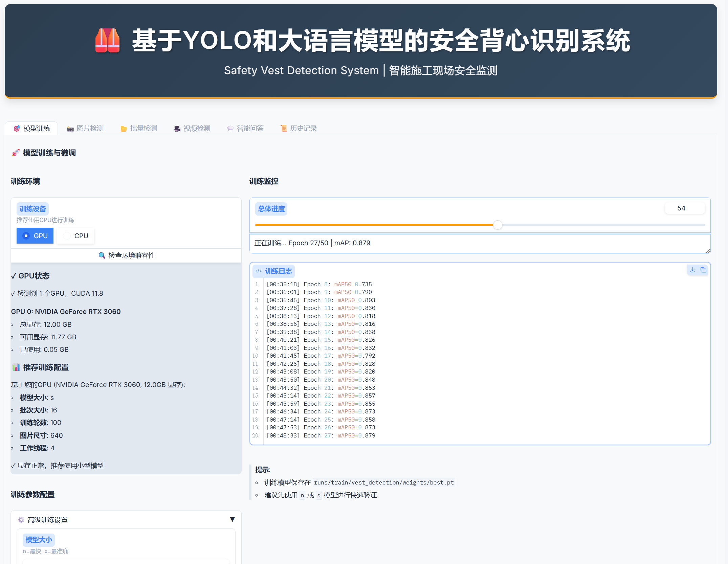Click the camera icon on 图片检测 tab
The width and height of the screenshot is (728, 564).
point(70,128)
